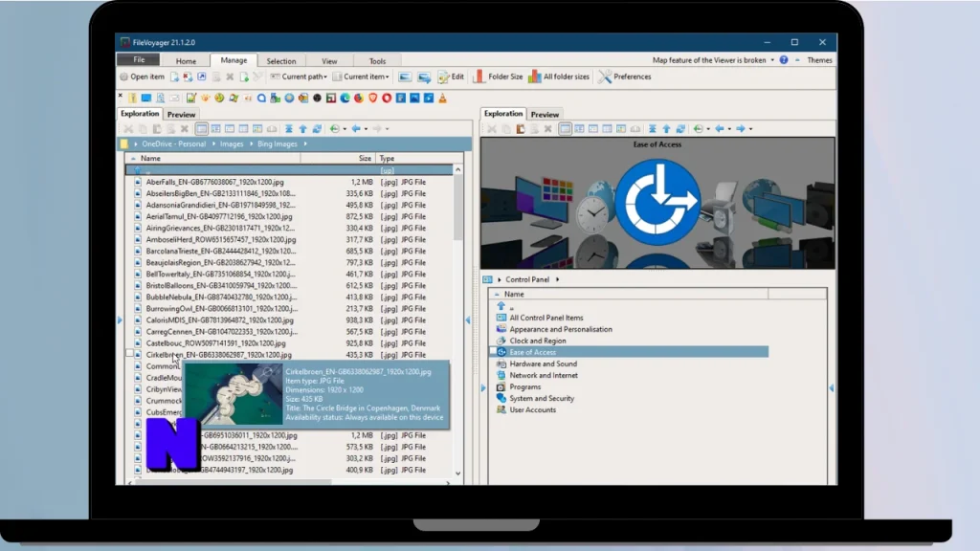Click the refresh icon in left pane toolbar
Viewport: 980px width, 551px height.
tap(317, 129)
